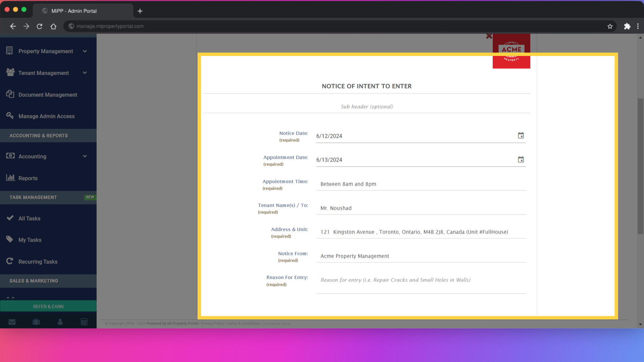Click the calculator icon in bottom sidebar
Viewport: 644px width, 362px height.
[x=84, y=321]
